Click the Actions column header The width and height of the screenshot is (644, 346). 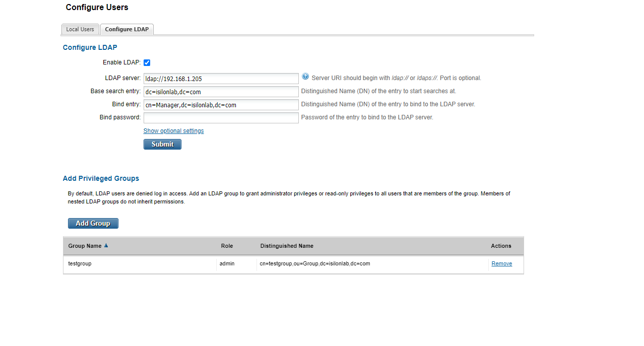(500, 246)
